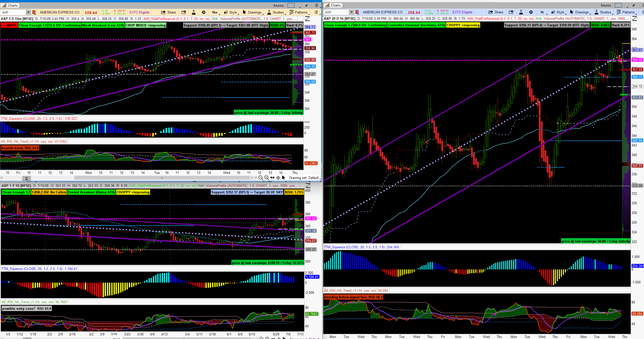Select Charts tab in right window
This screenshot has width=644, height=339.
tap(333, 5)
